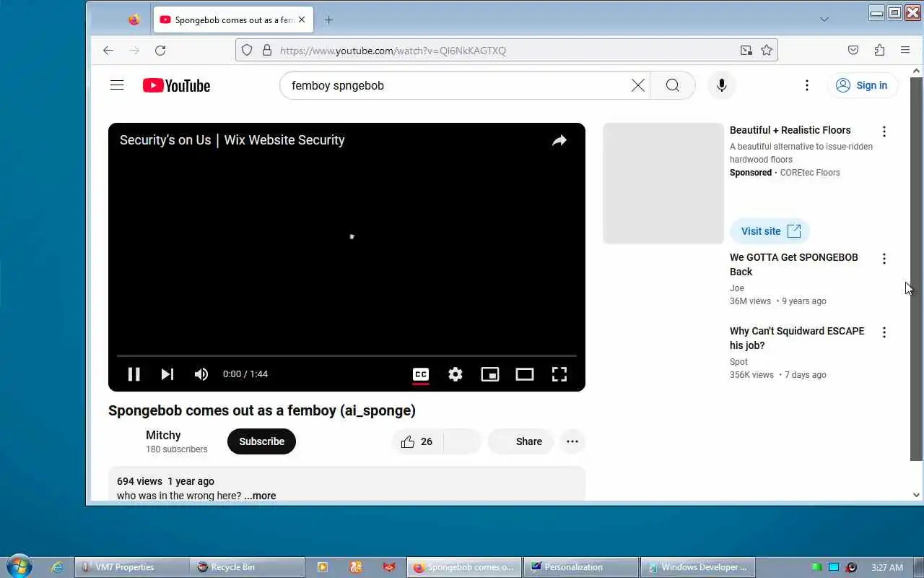This screenshot has height=578, width=924.
Task: Reload the current YouTube page
Action: [x=160, y=50]
